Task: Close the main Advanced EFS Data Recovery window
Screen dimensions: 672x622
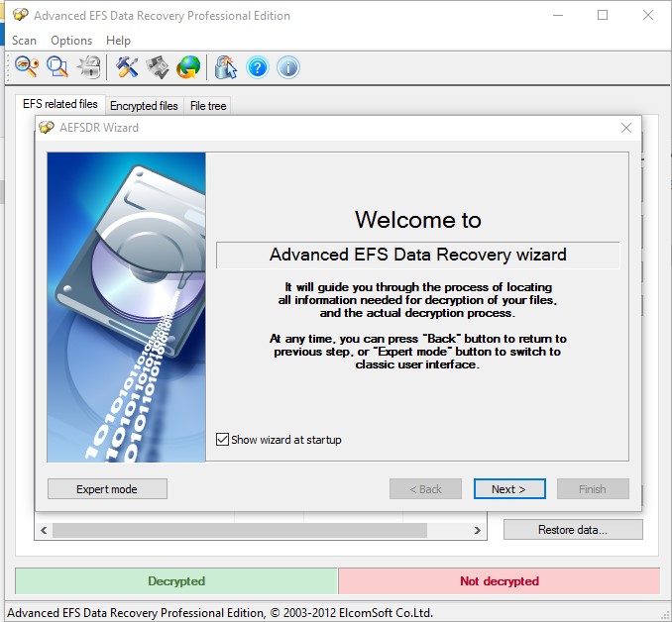Action: pos(648,15)
